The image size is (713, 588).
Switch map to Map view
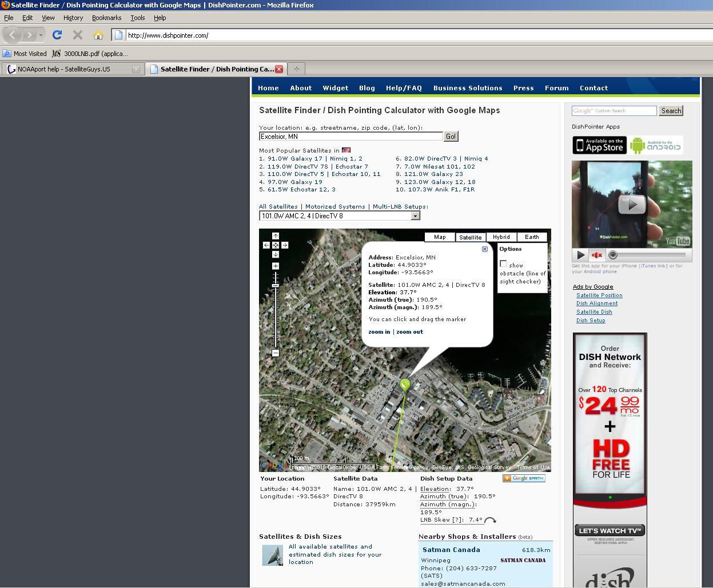click(x=440, y=237)
